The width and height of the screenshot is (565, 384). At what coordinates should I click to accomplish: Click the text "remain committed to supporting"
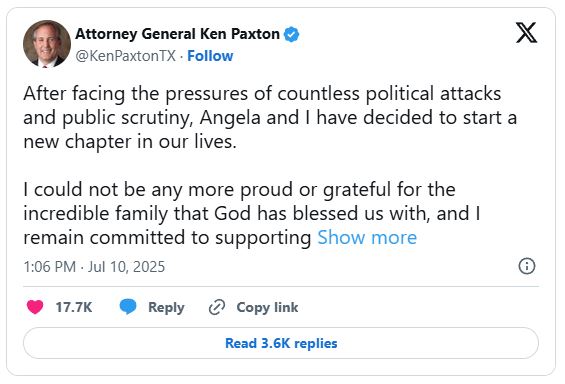tap(168, 238)
